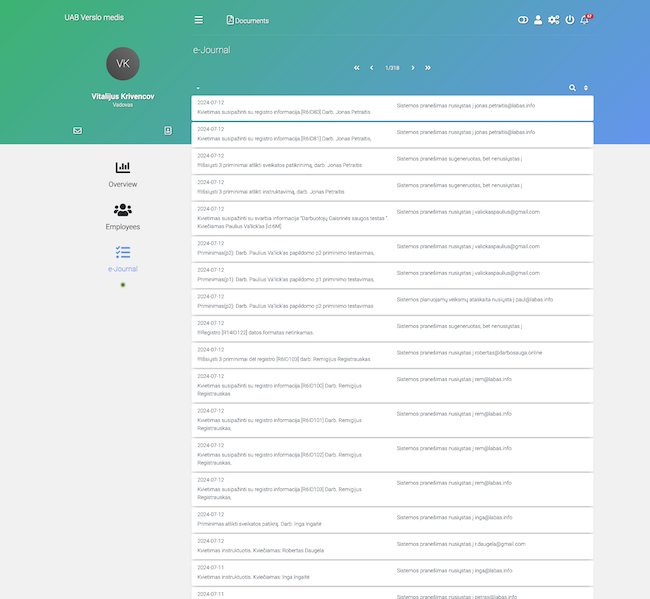Open entry with [R6ID80] Darb. Jonas Petraitis
The height and width of the screenshot is (599, 650).
[x=392, y=108]
